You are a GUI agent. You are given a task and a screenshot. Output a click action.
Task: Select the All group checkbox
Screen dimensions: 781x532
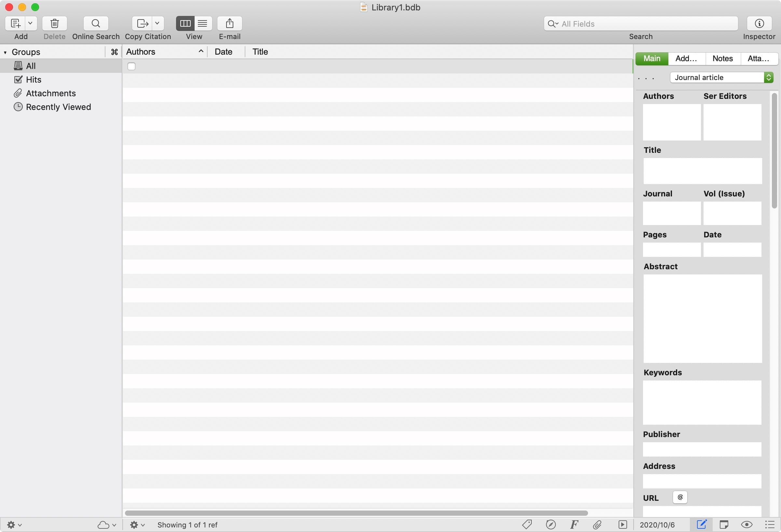(x=131, y=66)
